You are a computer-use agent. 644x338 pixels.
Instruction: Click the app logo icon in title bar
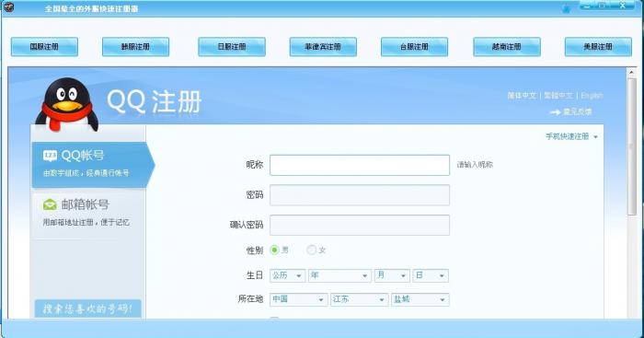[8, 6]
